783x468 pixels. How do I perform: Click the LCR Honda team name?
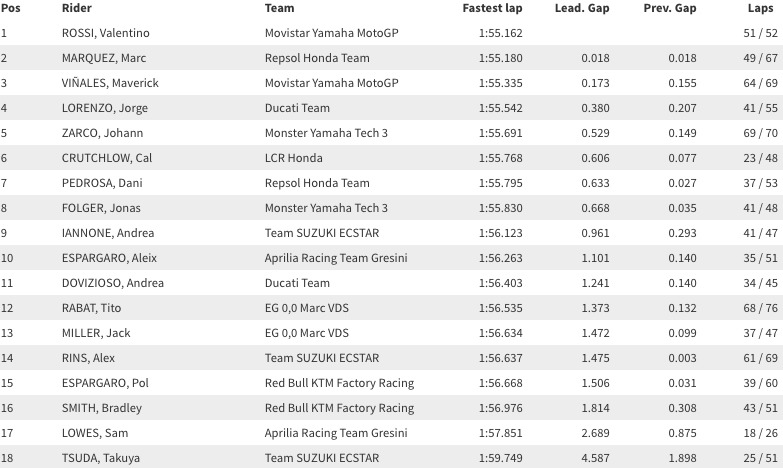pos(294,158)
